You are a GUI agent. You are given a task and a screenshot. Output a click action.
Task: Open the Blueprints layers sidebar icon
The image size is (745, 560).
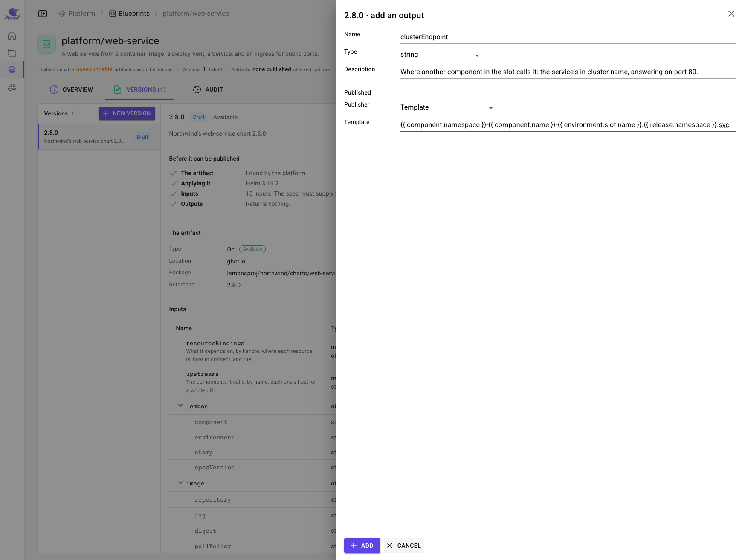12,70
